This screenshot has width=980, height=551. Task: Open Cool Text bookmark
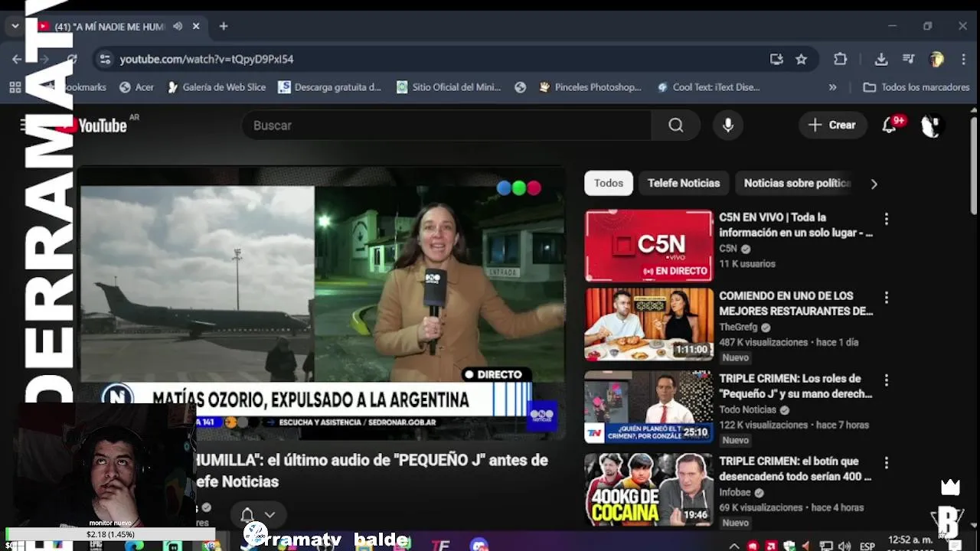click(x=709, y=87)
